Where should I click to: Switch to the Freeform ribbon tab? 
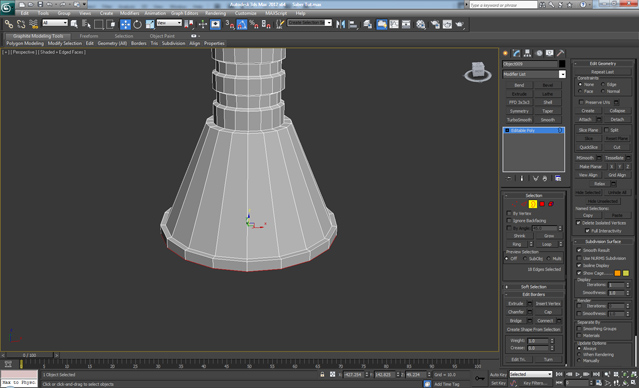click(x=89, y=36)
